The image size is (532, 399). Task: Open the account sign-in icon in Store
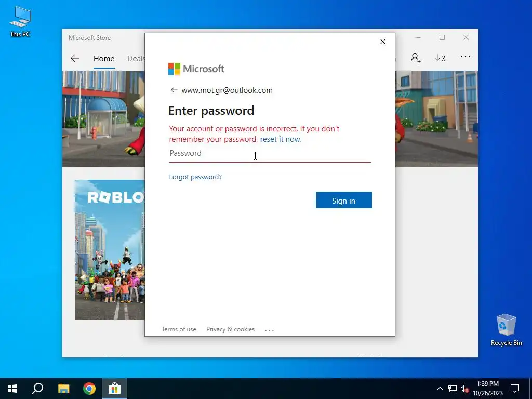(416, 58)
